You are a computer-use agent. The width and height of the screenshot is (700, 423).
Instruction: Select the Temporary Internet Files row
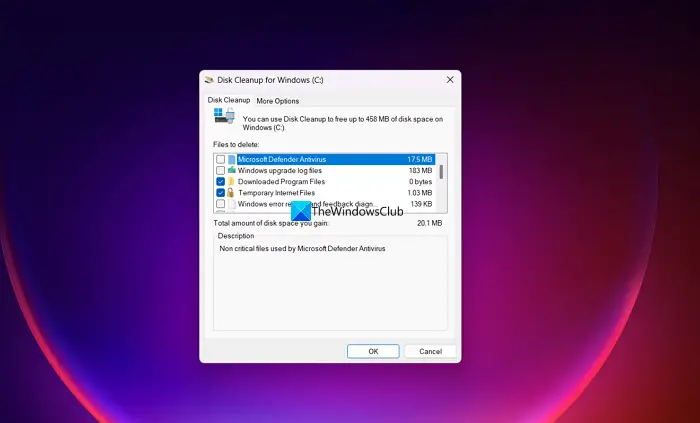click(x=325, y=193)
